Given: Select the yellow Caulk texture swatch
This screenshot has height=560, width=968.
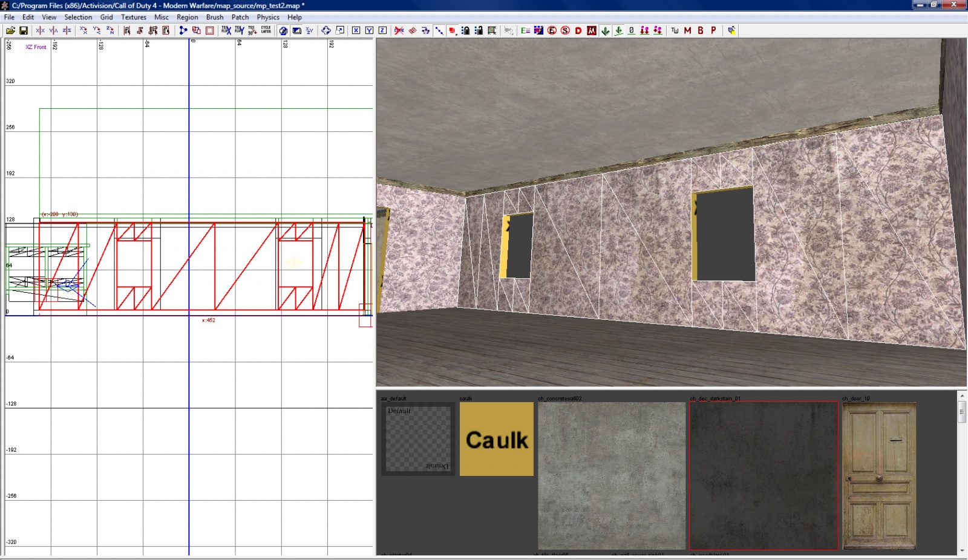Looking at the screenshot, I should coord(496,440).
